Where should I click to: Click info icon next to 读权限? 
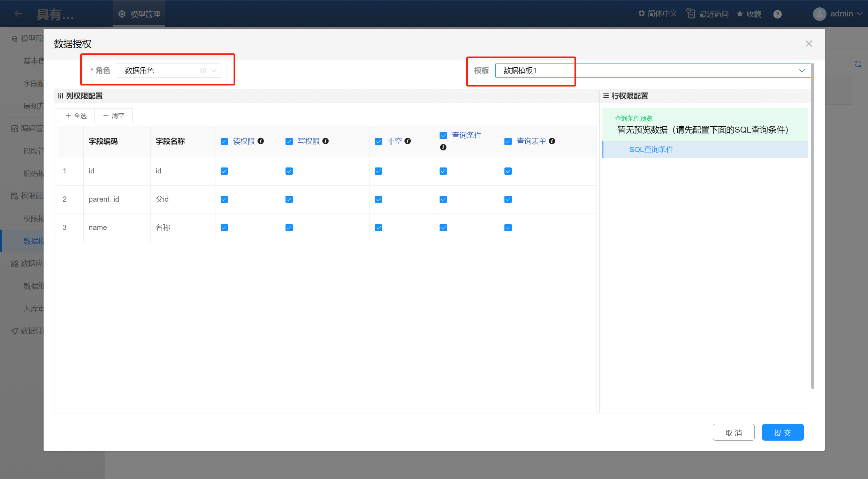(x=261, y=141)
